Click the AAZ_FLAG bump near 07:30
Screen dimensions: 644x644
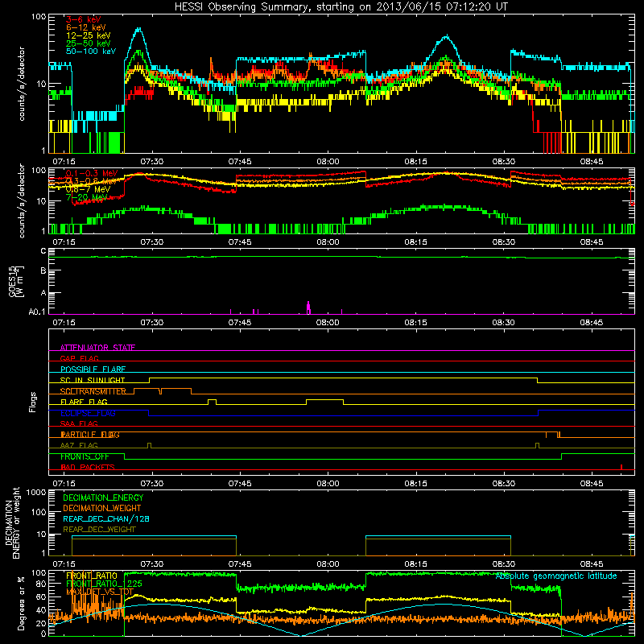[x=149, y=445]
